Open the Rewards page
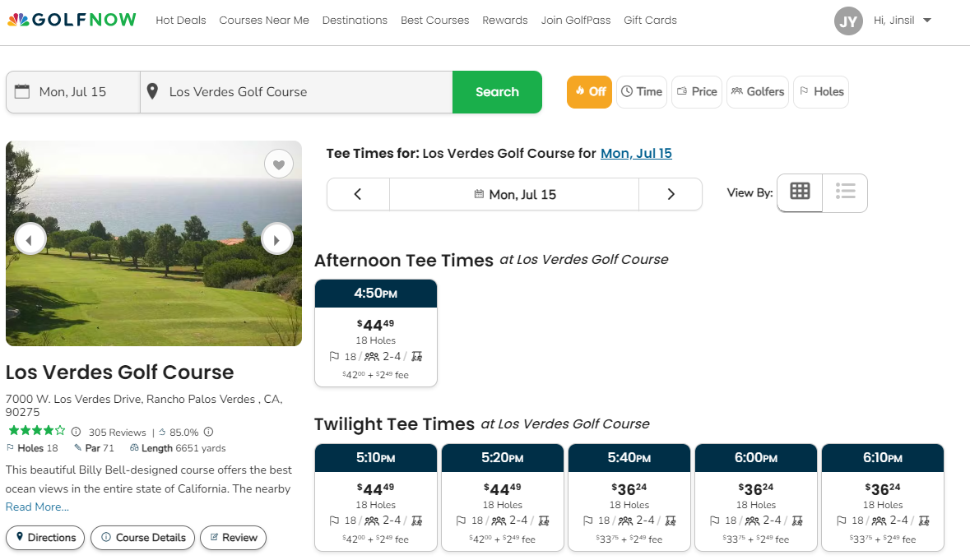The width and height of the screenshot is (970, 560). [505, 21]
